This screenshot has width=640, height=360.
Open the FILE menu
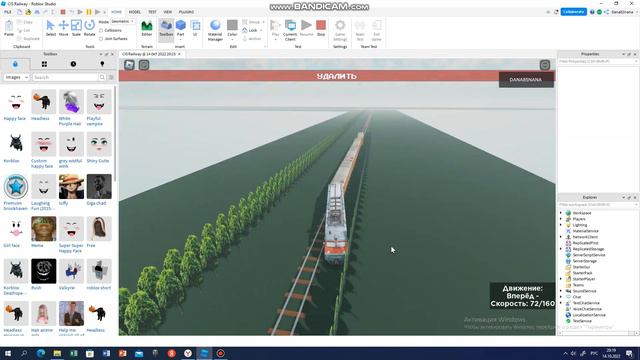tap(8, 12)
